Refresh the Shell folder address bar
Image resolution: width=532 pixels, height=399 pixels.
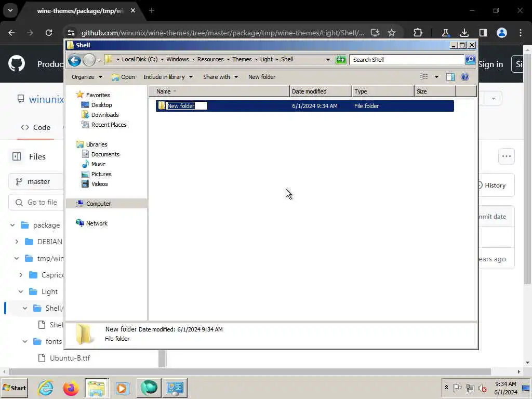[x=341, y=60]
